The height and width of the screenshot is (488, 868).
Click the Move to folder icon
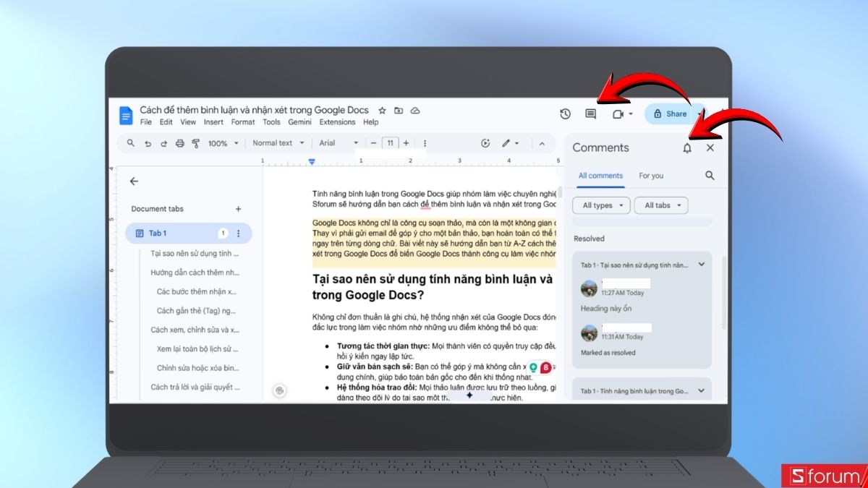point(399,111)
